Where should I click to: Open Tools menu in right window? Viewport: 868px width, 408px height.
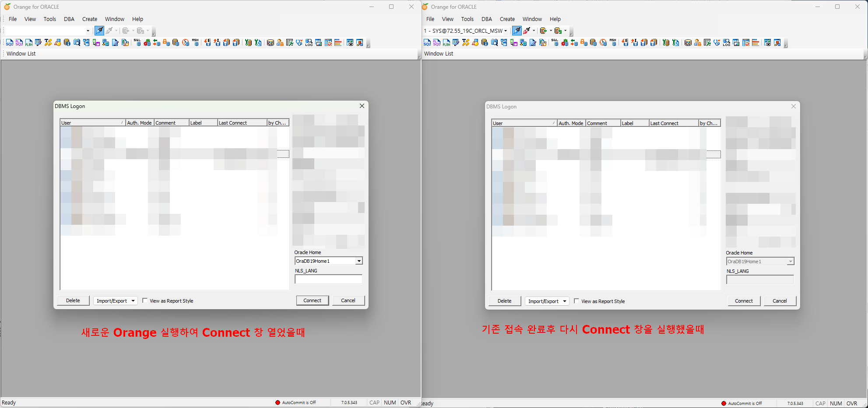point(467,19)
